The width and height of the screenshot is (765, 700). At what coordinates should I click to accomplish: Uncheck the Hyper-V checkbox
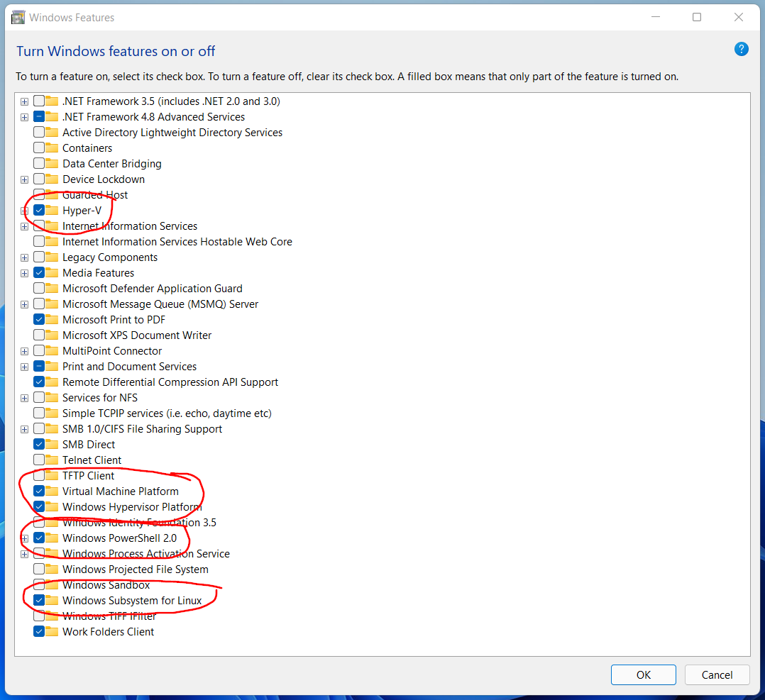[x=39, y=210]
